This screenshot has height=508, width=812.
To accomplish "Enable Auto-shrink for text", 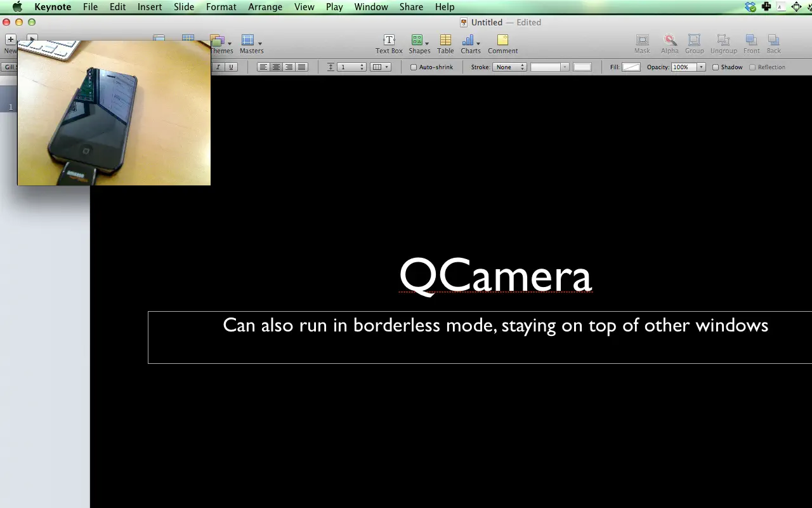I will (413, 67).
